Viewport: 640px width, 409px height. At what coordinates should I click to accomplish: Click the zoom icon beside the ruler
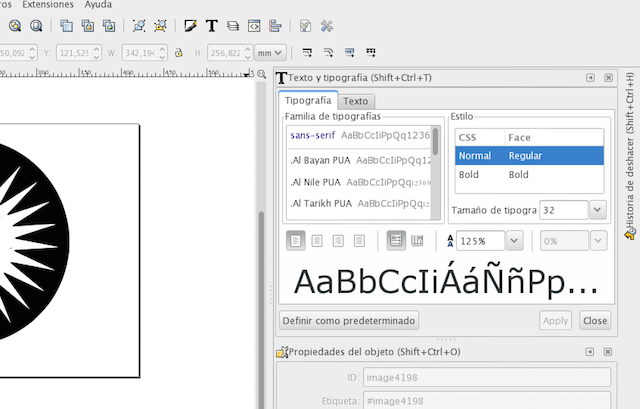262,74
